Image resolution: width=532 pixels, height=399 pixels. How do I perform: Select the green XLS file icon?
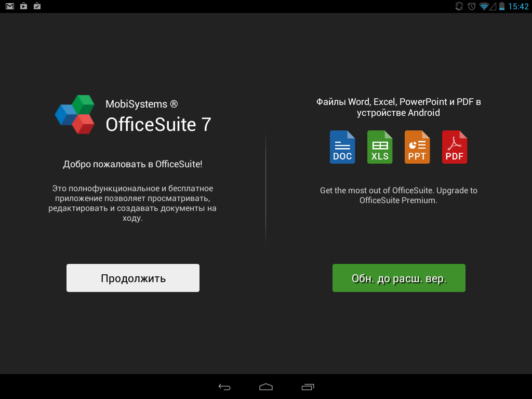pos(380,147)
